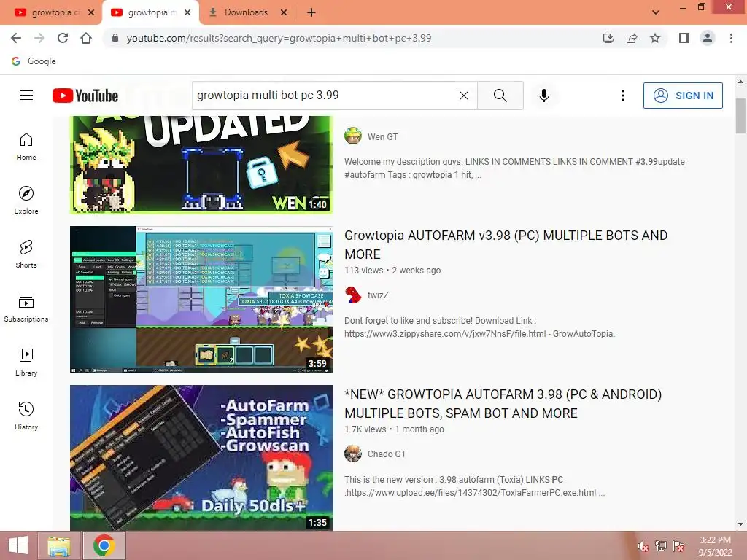
Task: Open the AUTOFARM v3.98 (PC) video thumbnail
Action: pyautogui.click(x=201, y=300)
